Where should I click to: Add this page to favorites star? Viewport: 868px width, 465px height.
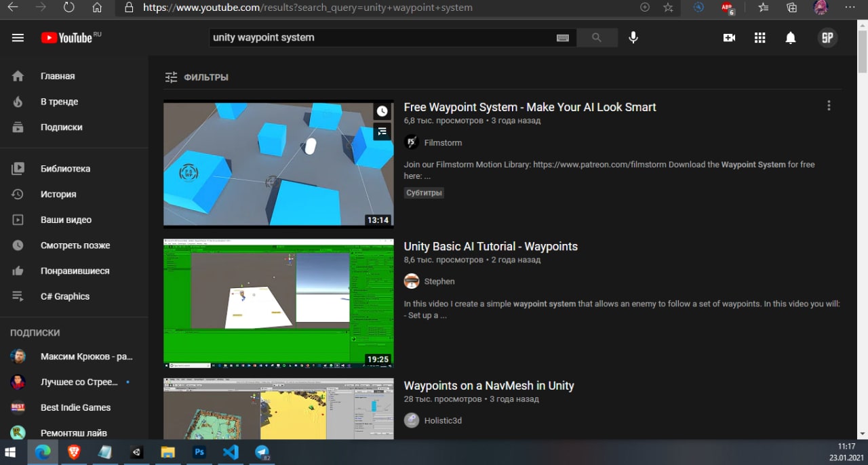coord(668,7)
